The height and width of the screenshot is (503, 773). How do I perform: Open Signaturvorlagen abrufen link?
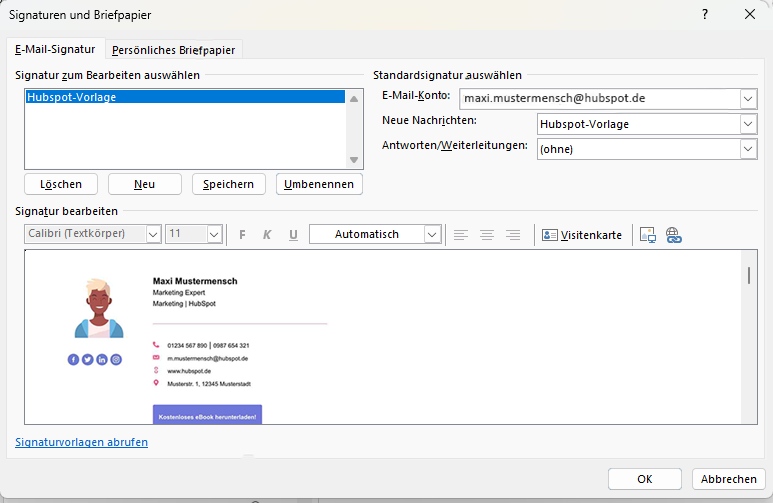point(81,442)
